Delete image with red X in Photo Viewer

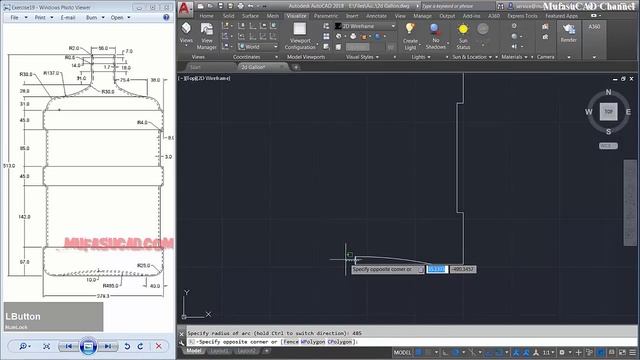click(159, 346)
